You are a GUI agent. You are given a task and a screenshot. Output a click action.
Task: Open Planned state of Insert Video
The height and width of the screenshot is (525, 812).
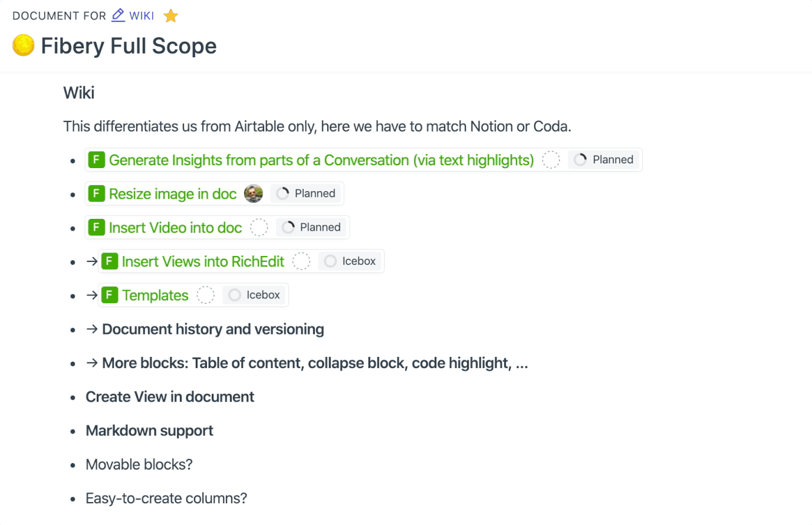pos(312,228)
